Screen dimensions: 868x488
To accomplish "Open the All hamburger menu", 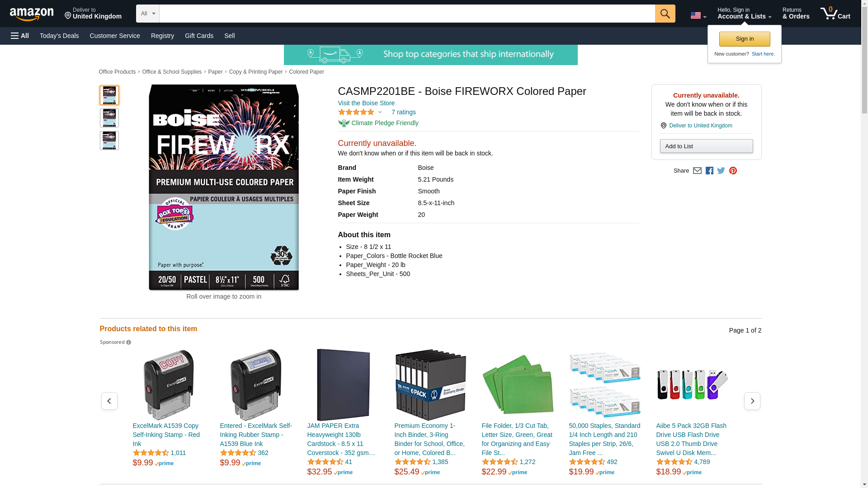I will (20, 36).
